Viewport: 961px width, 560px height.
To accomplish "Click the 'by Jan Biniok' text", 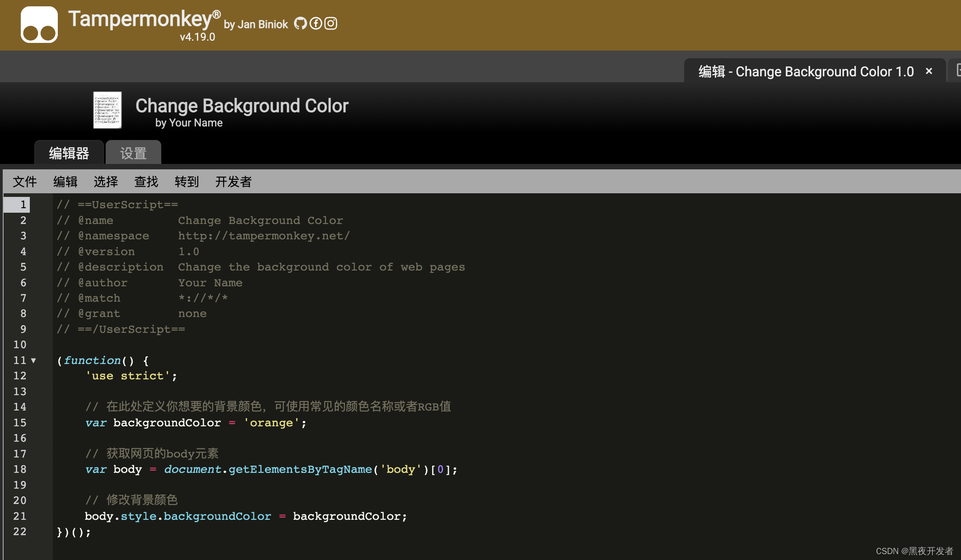I will tap(256, 24).
